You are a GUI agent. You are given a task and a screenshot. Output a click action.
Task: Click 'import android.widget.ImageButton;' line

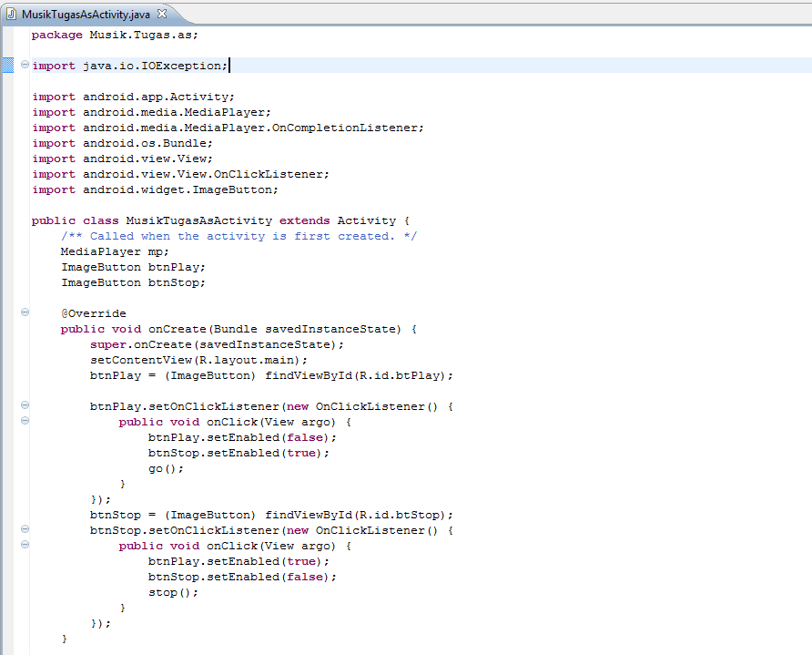tap(155, 190)
